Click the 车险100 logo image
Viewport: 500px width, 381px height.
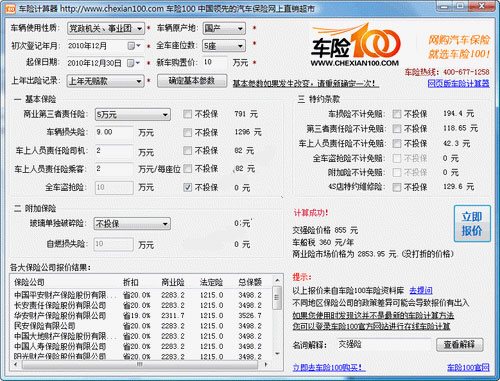coord(355,45)
